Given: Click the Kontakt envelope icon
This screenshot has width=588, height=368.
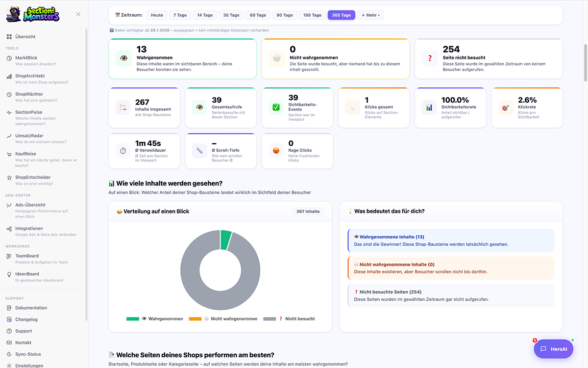Looking at the screenshot, I should [9, 342].
